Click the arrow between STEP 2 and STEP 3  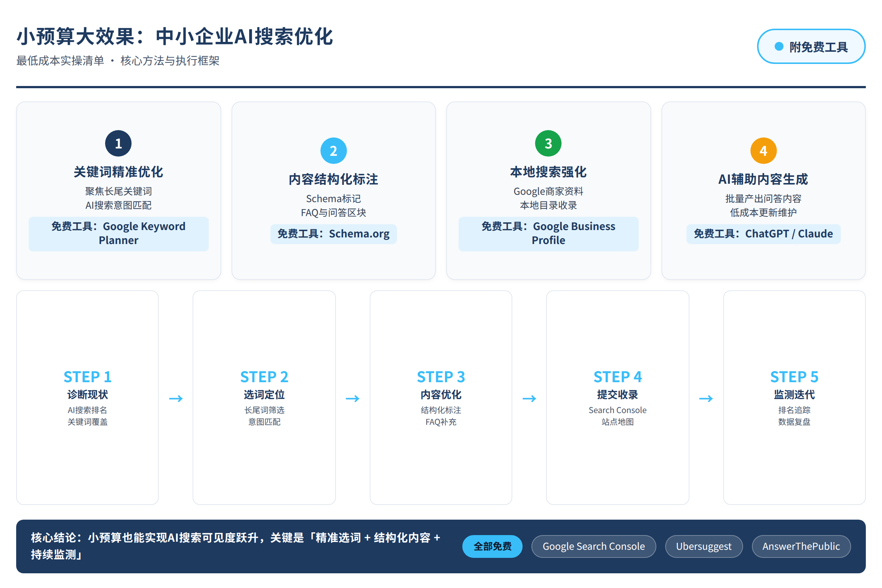tap(352, 399)
